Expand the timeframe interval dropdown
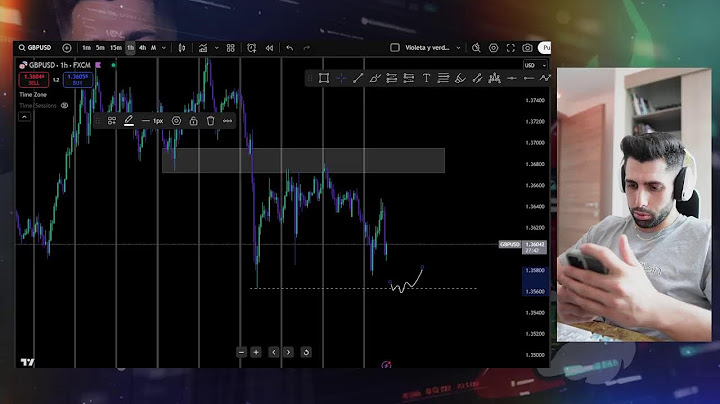The width and height of the screenshot is (720, 404). coord(164,48)
